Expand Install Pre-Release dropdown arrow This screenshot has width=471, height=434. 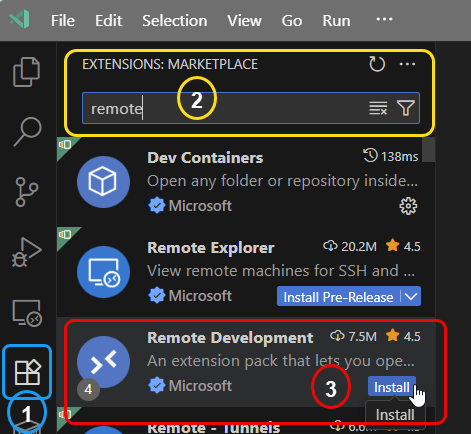coord(411,296)
